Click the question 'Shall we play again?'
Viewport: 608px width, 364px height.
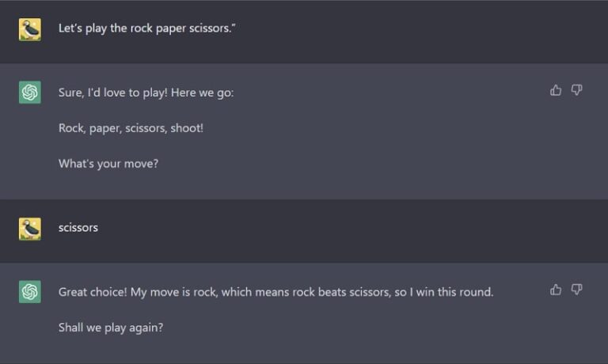111,327
